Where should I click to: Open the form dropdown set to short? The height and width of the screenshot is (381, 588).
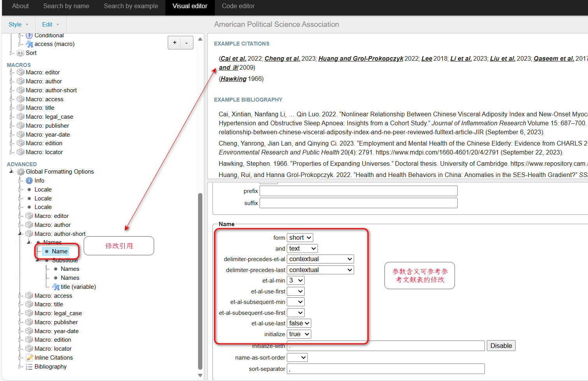coord(300,238)
